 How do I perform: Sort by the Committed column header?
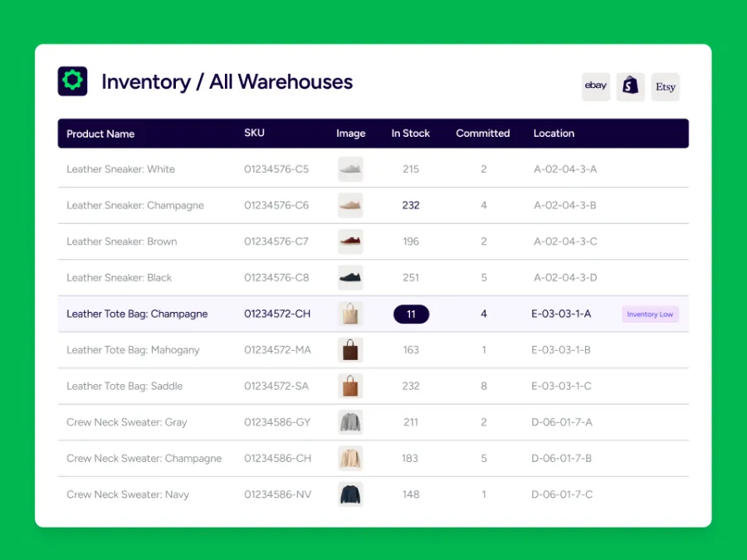pos(482,134)
